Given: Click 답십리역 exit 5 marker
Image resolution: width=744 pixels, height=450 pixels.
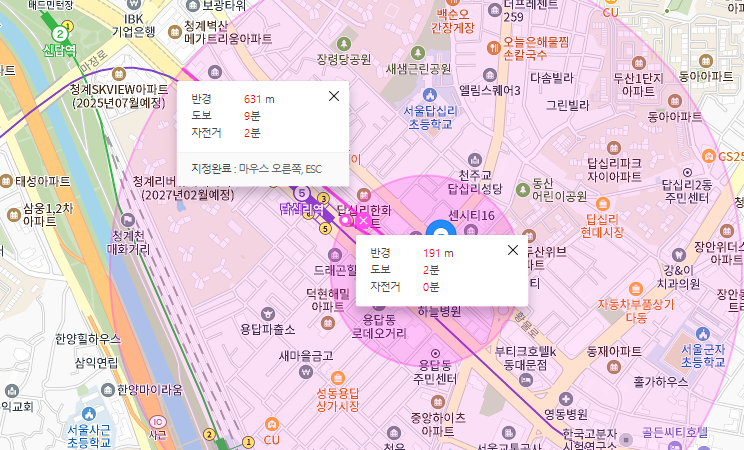Looking at the screenshot, I should pos(325,229).
